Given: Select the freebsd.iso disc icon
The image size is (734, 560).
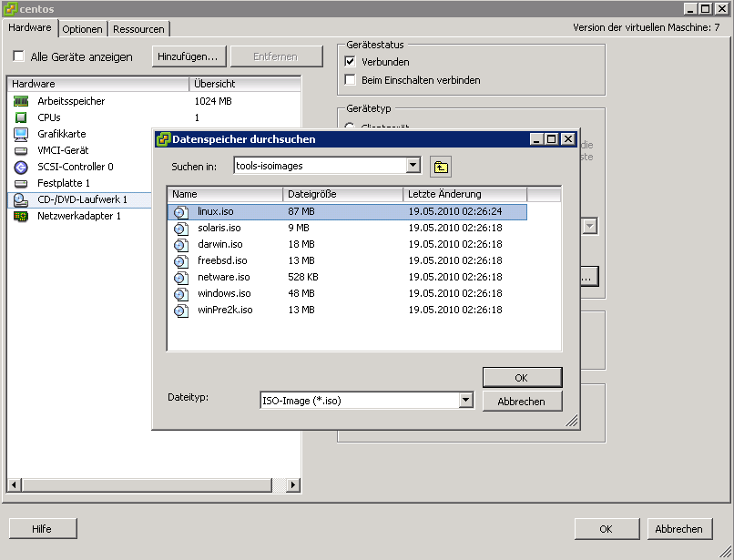Looking at the screenshot, I should [180, 260].
